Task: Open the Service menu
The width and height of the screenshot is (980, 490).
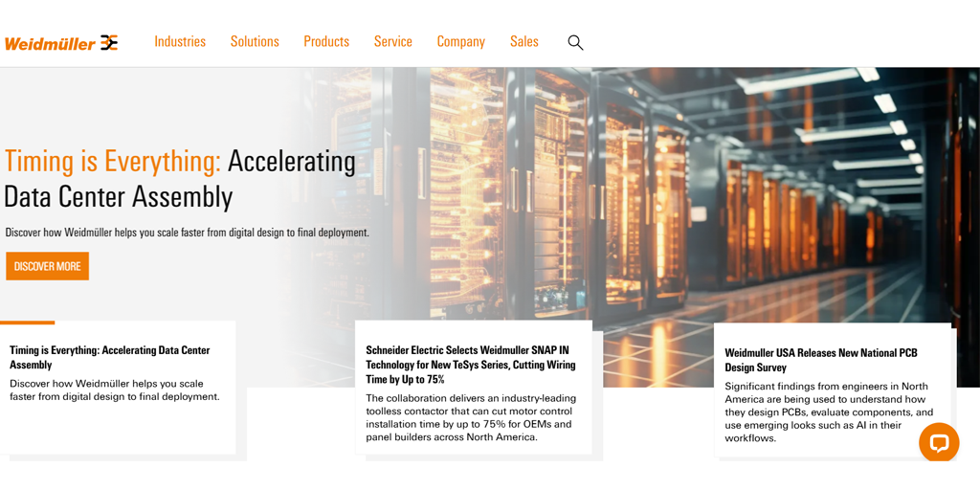Action: click(393, 42)
